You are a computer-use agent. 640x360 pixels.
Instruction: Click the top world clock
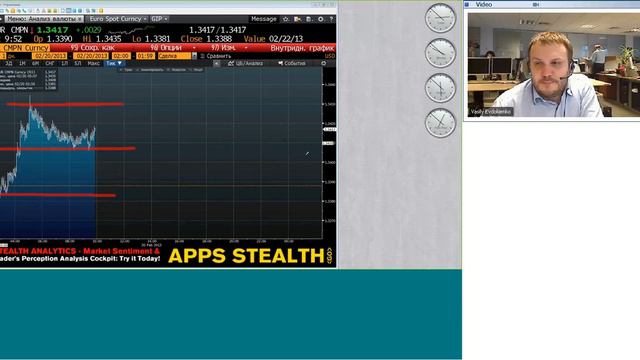(440, 18)
